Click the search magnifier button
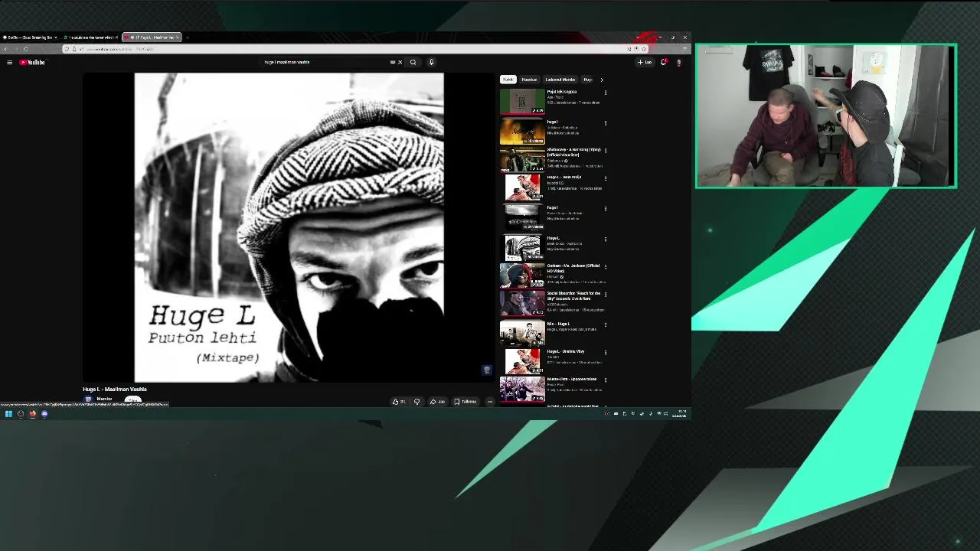 (413, 62)
